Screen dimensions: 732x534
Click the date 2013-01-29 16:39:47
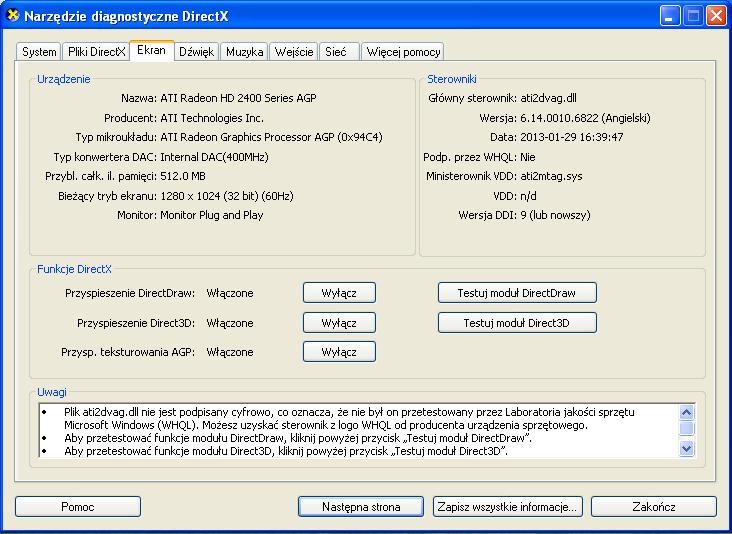(x=571, y=137)
